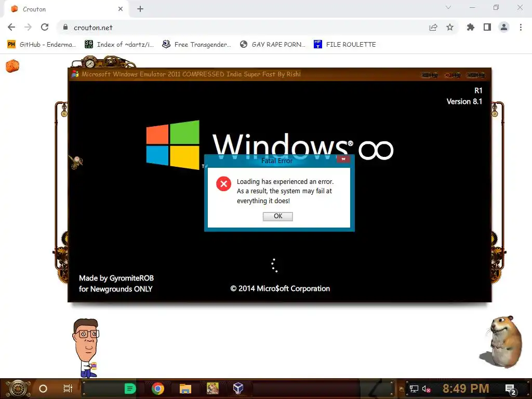Image resolution: width=532 pixels, height=399 pixels.
Task: Click the 8:49 PM clock
Action: [465, 389]
